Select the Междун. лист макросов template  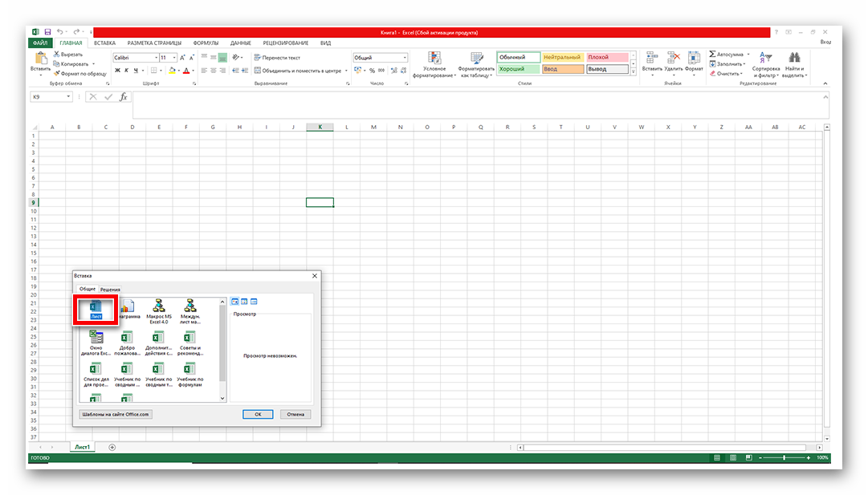(189, 310)
